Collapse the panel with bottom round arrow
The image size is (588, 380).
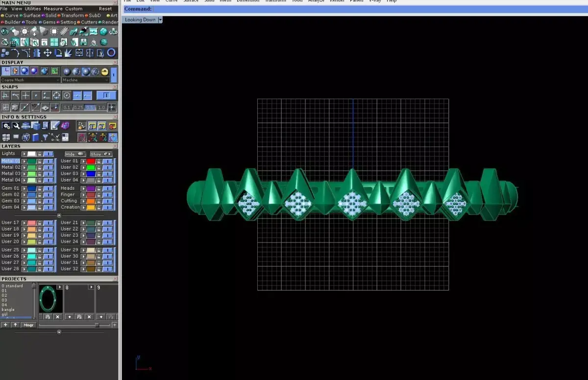59,332
